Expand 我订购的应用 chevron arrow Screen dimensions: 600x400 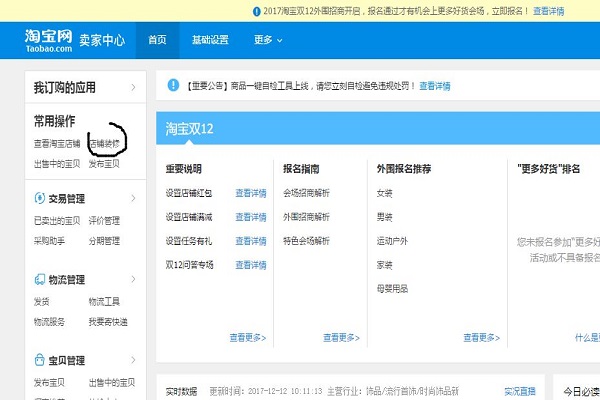pyautogui.click(x=133, y=87)
